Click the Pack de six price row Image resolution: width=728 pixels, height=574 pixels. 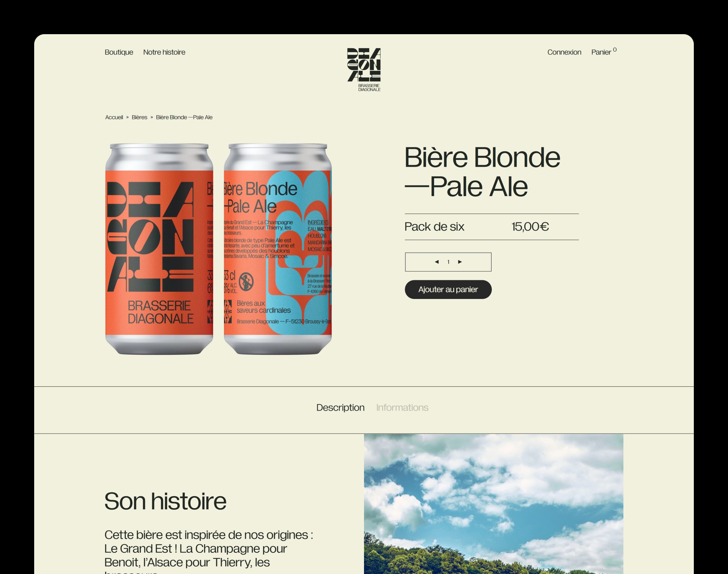491,227
